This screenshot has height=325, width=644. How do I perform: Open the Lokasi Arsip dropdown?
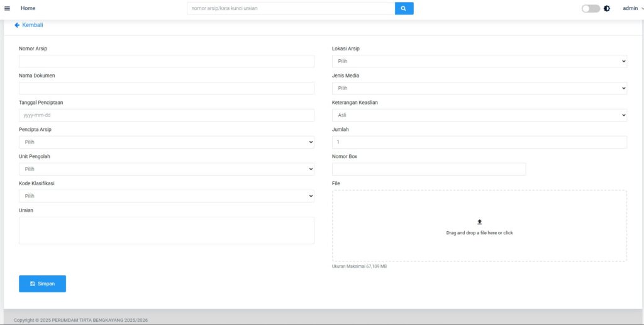(479, 61)
